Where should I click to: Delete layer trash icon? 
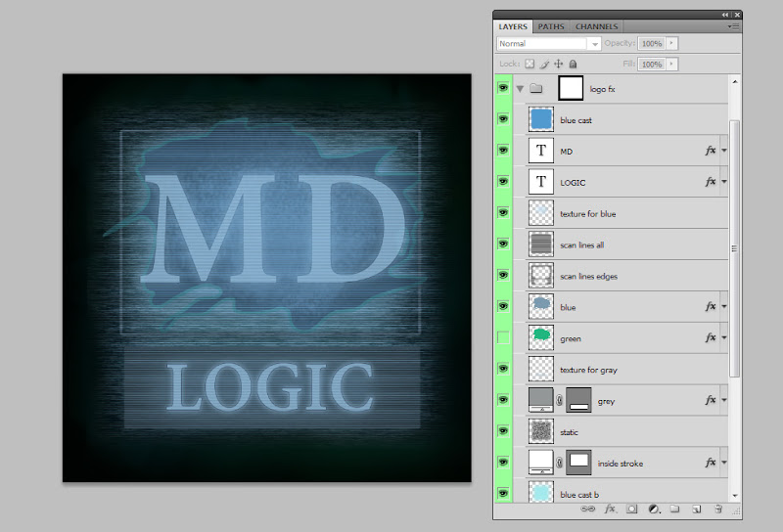tap(718, 510)
